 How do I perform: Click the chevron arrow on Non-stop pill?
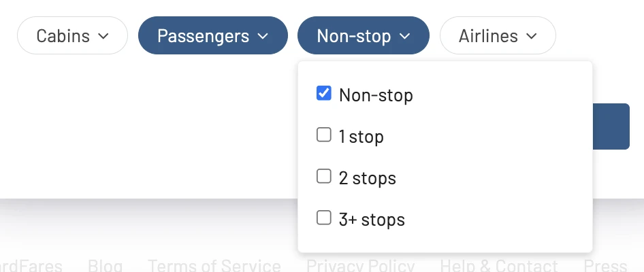click(x=404, y=36)
